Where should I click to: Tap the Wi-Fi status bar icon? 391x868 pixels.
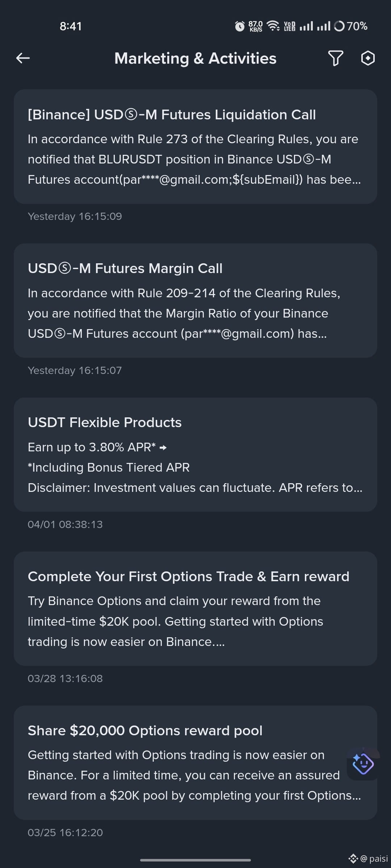(x=273, y=26)
